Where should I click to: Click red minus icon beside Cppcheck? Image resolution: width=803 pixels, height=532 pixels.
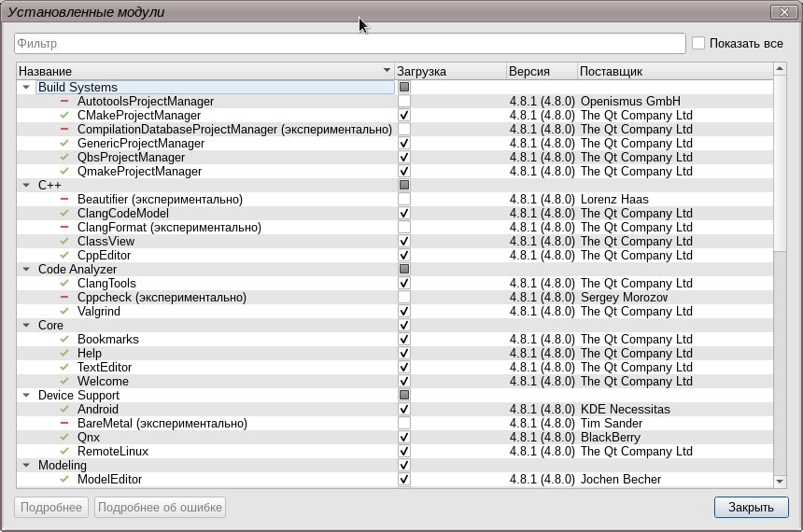click(64, 297)
